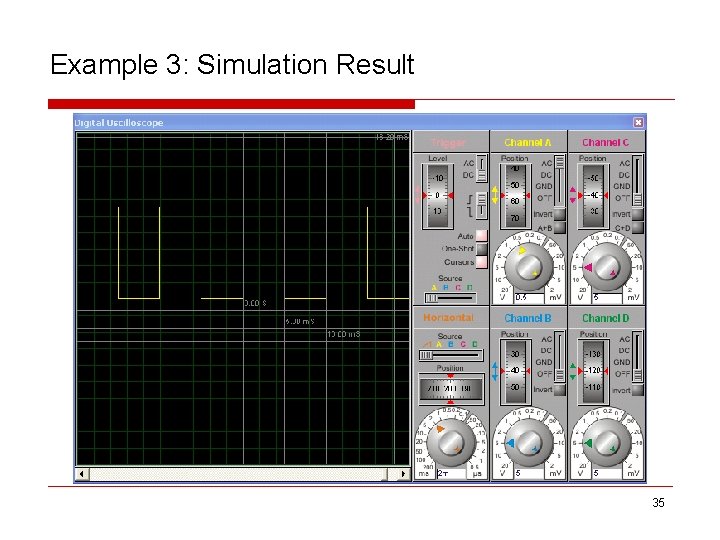
Task: Click the green D under Horizontal Source
Action: click(x=475, y=344)
